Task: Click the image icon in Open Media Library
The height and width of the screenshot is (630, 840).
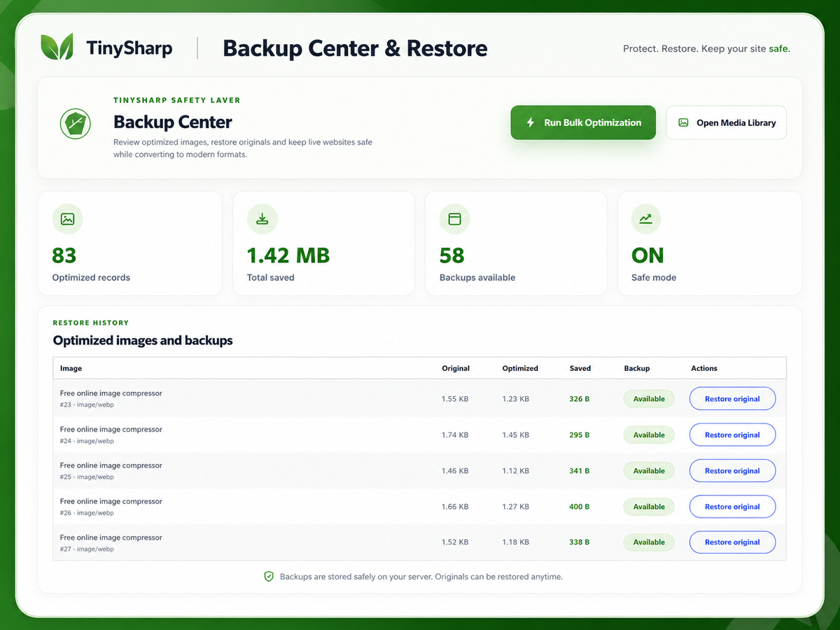Action: [683, 122]
